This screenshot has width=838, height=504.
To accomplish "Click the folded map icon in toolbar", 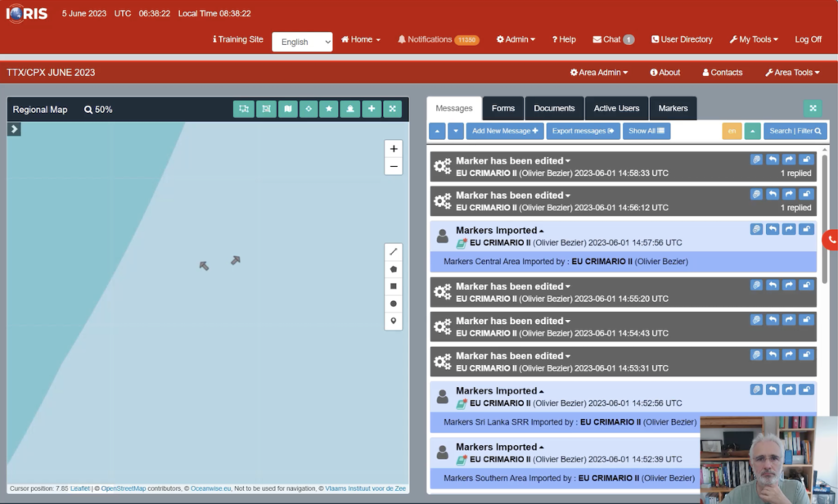I will pyautogui.click(x=287, y=109).
